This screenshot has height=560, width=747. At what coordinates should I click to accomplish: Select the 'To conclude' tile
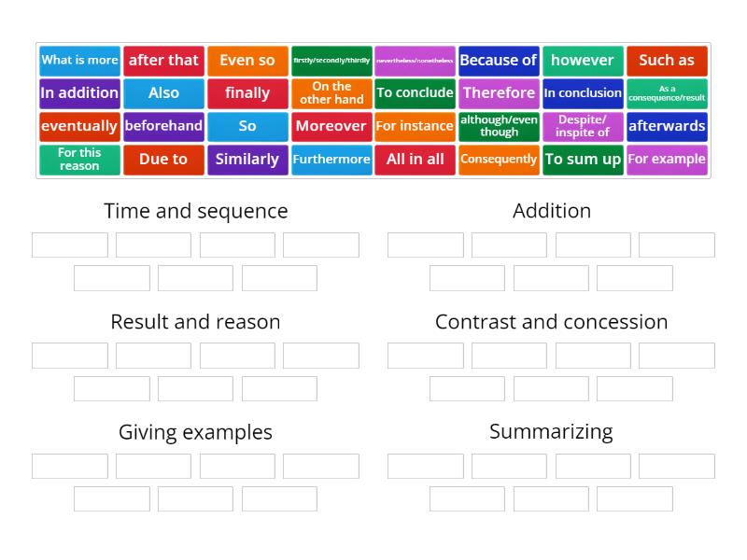pos(415,93)
